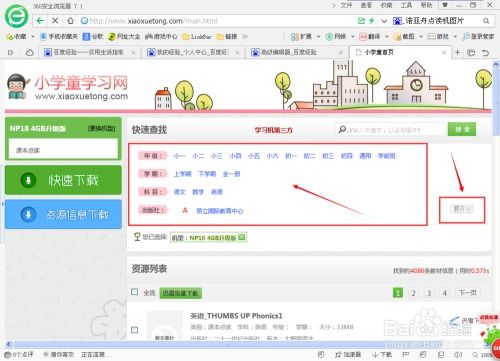Viewport: 500px width, 361px height.
Task: Open the 工具 menu in title bar
Action: point(406,5)
